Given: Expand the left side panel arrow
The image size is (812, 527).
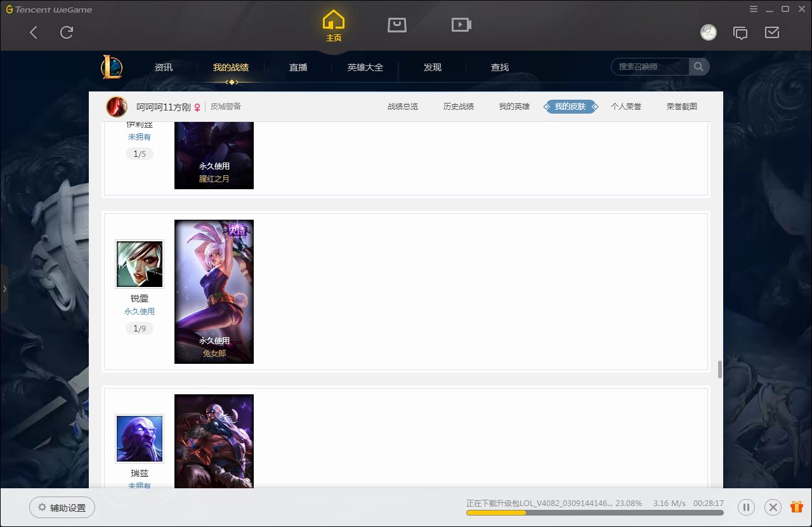Looking at the screenshot, I should pos(4,289).
